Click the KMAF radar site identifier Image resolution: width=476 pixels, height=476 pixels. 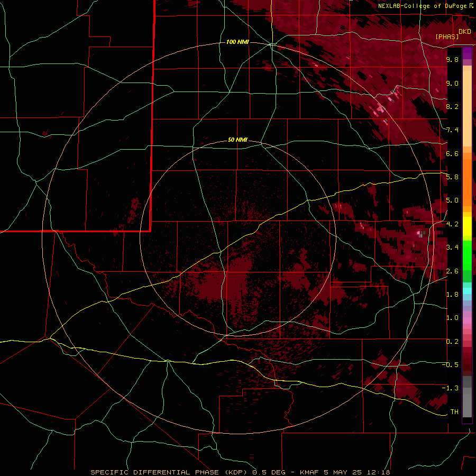pyautogui.click(x=310, y=472)
